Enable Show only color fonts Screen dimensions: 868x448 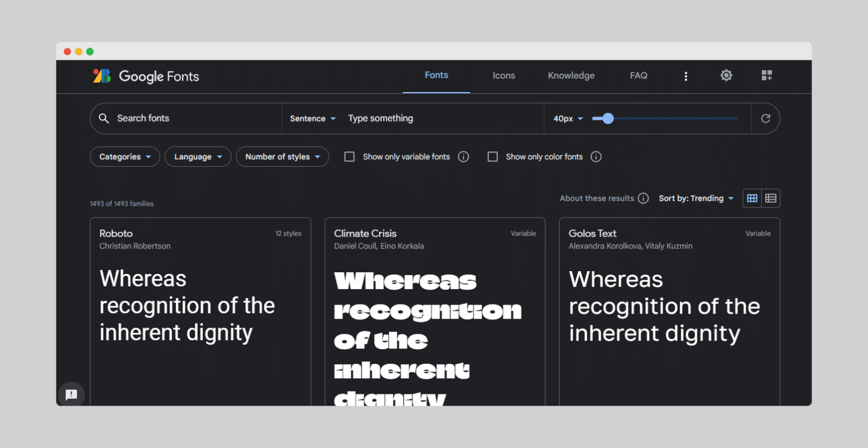pos(492,156)
